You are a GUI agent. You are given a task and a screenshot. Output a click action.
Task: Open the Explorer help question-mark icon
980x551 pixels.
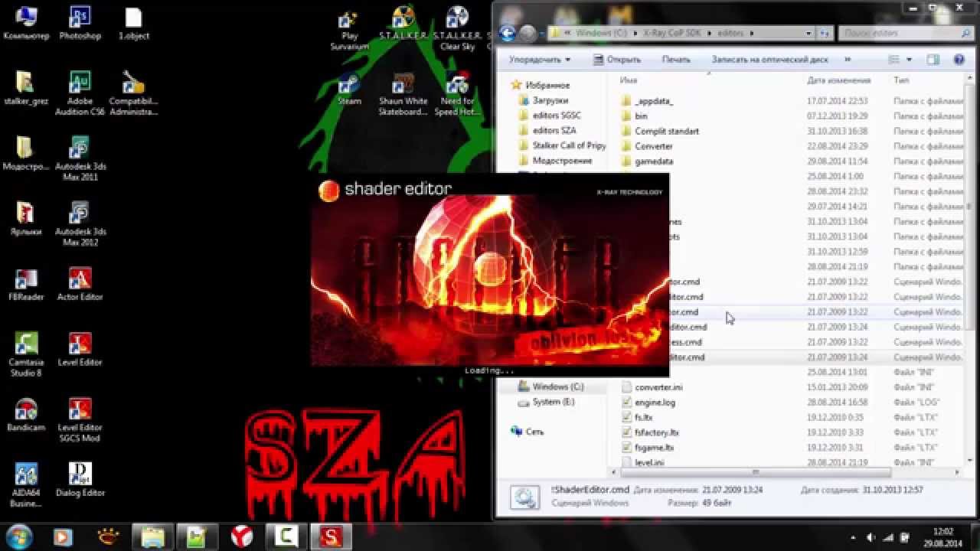click(x=959, y=59)
